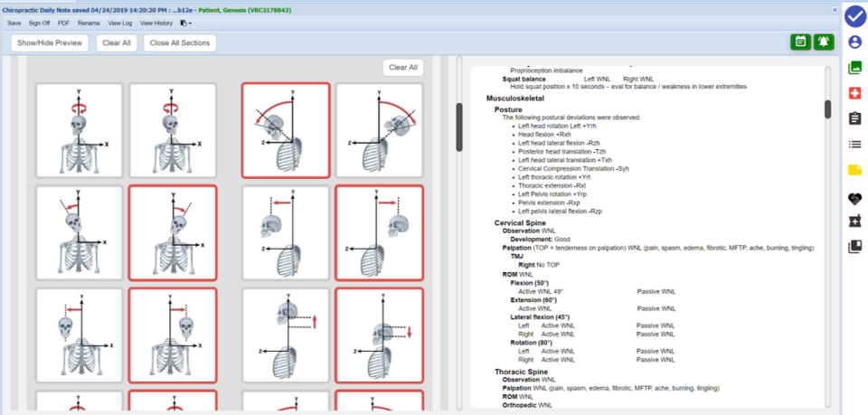The image size is (868, 415).
Task: Toggle the second head rotation card in top row
Action: [173, 130]
